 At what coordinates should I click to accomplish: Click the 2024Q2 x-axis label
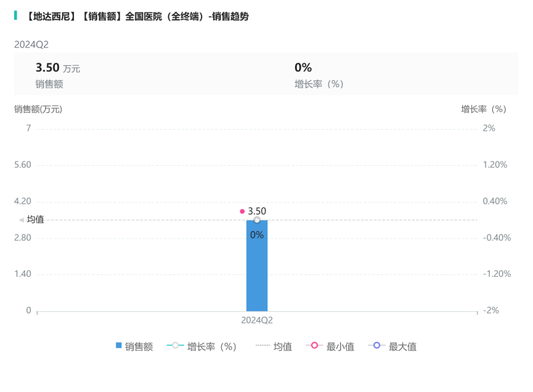click(257, 321)
